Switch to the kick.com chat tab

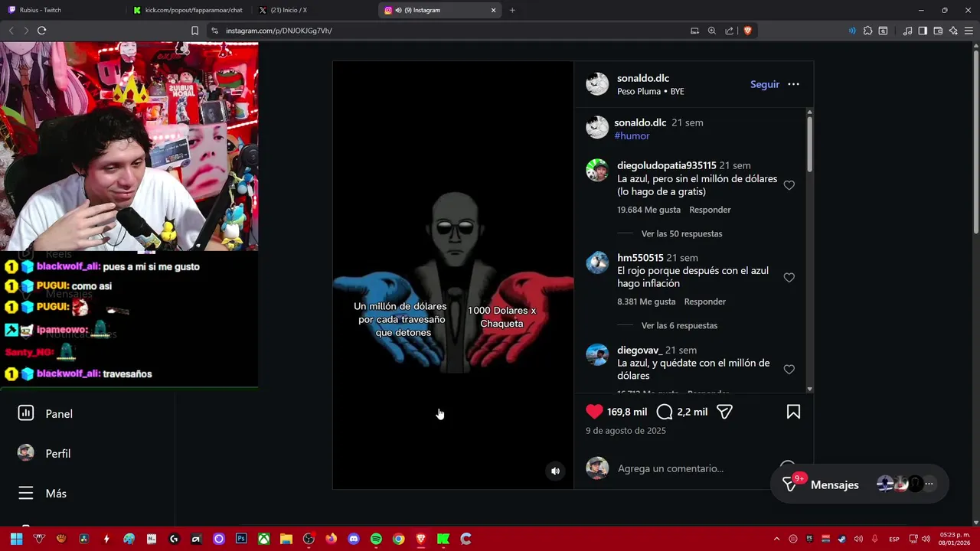pos(188,10)
